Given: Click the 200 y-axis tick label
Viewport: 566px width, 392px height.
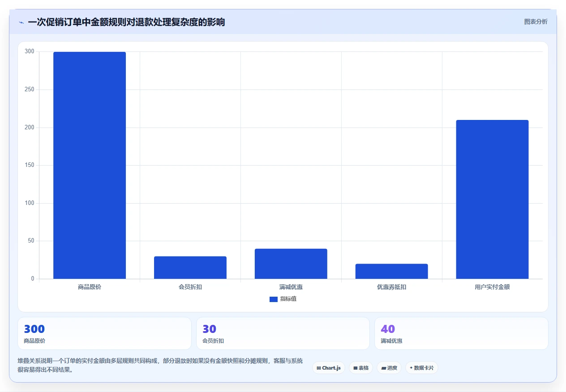Looking at the screenshot, I should click(30, 128).
